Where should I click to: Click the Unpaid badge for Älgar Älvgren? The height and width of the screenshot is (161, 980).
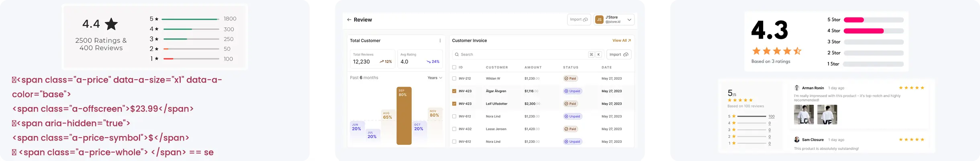tap(573, 91)
